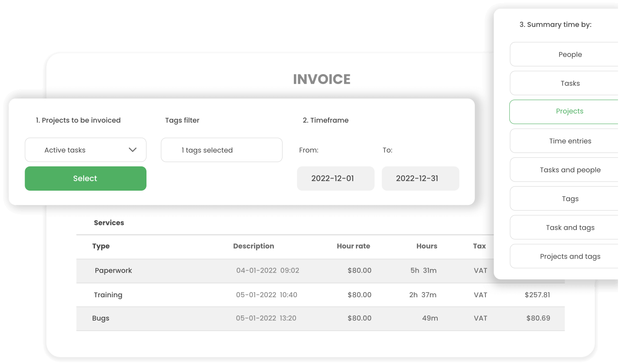Image resolution: width=631 pixels, height=364 pixels.
Task: Click the Hour rate column header
Action: (353, 246)
